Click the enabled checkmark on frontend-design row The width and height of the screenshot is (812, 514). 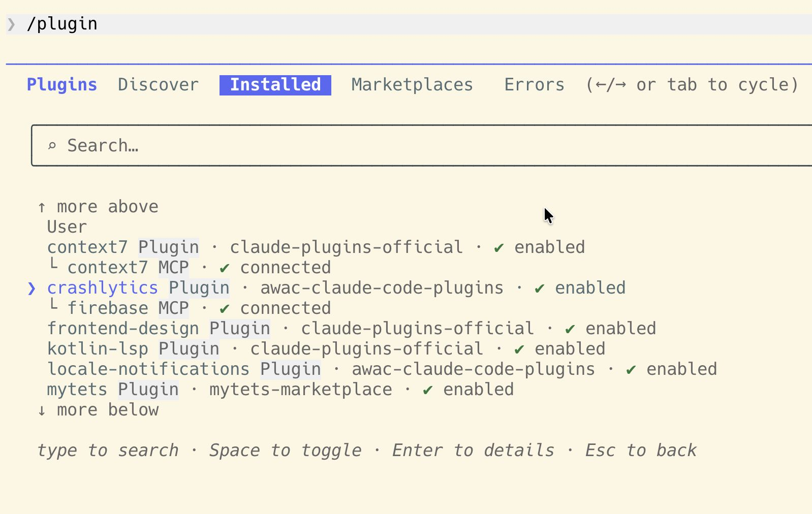[x=570, y=329]
